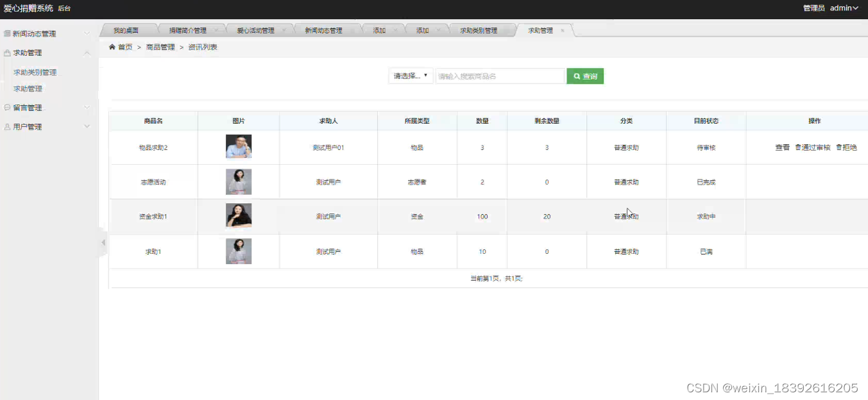Image resolution: width=868 pixels, height=400 pixels.
Task: Click 测试用户01 in the requester column
Action: [328, 147]
